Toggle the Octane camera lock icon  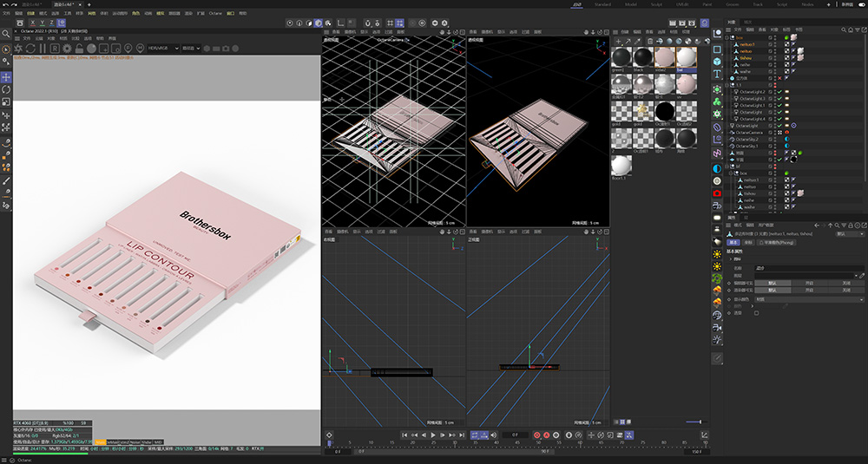point(79,49)
